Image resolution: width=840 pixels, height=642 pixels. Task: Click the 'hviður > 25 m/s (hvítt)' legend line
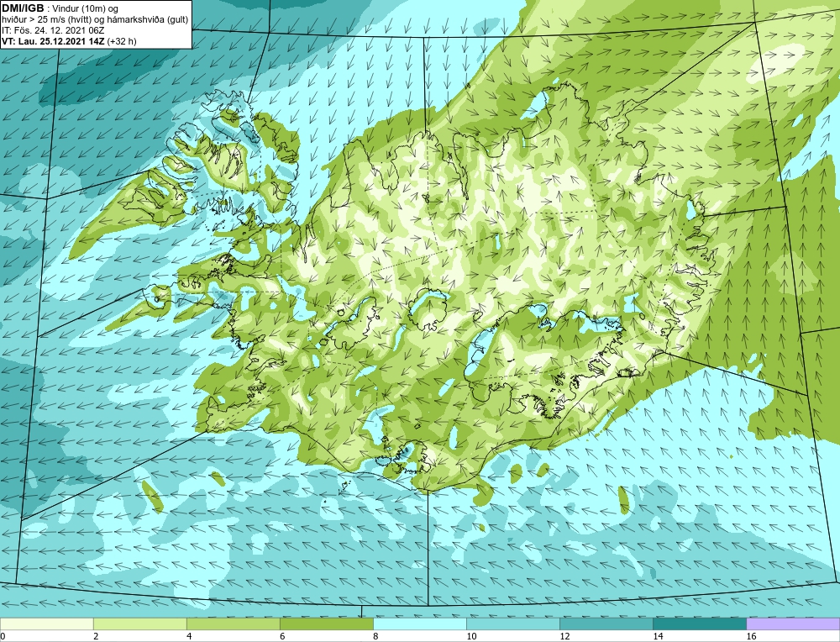click(95, 20)
